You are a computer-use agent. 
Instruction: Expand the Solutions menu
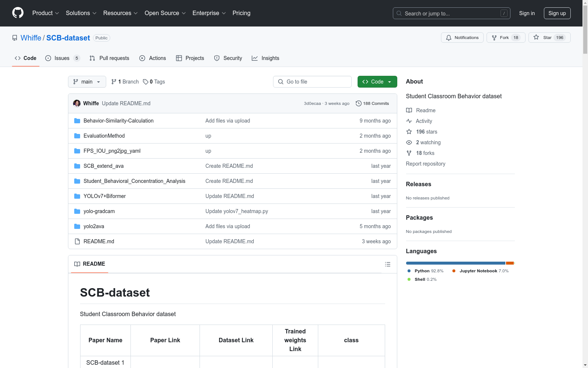point(81,13)
